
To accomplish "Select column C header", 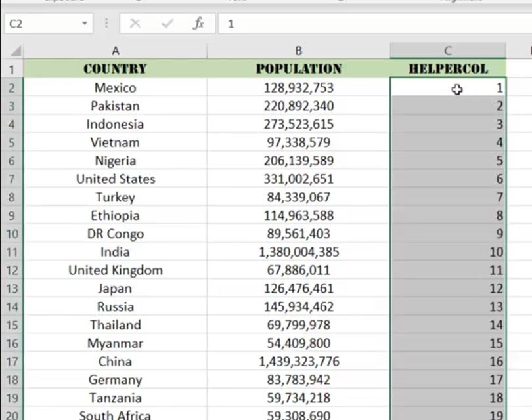I will [x=448, y=51].
